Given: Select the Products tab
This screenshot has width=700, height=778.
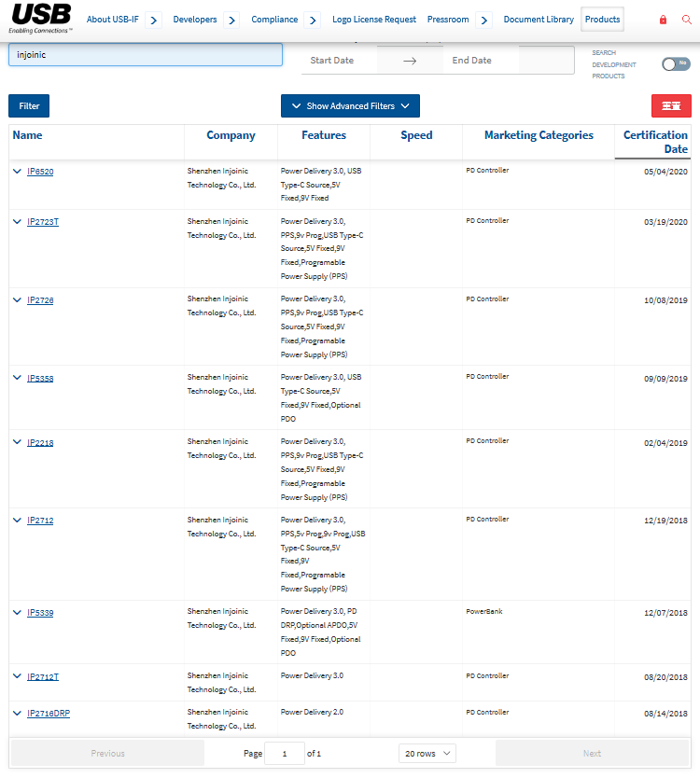Looking at the screenshot, I should click(602, 20).
